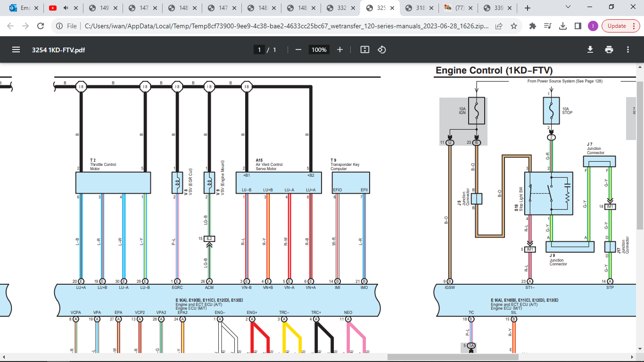The height and width of the screenshot is (362, 644).
Task: Download the 3254 1KD-FTV PDF
Action: (590, 49)
